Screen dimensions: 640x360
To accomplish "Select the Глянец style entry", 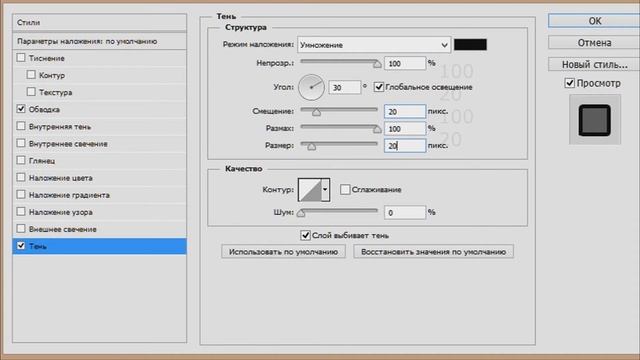I will (42, 161).
